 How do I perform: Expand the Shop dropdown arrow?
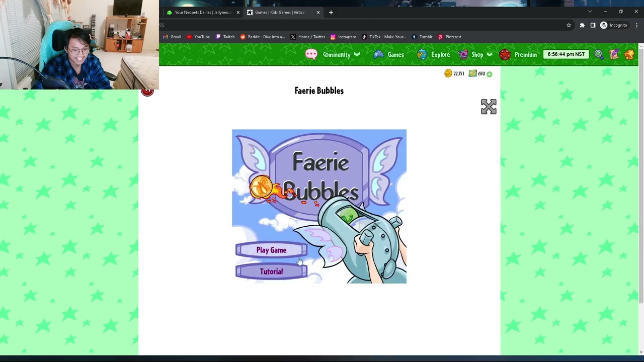490,54
